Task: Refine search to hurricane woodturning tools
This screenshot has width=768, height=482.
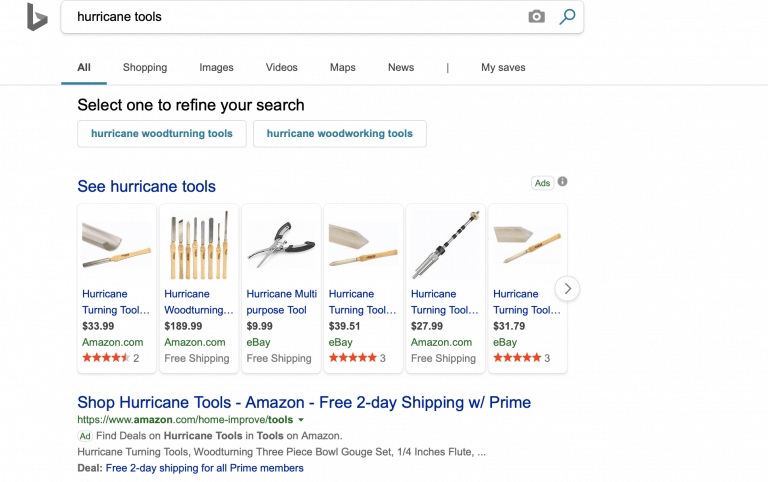Action: [162, 134]
